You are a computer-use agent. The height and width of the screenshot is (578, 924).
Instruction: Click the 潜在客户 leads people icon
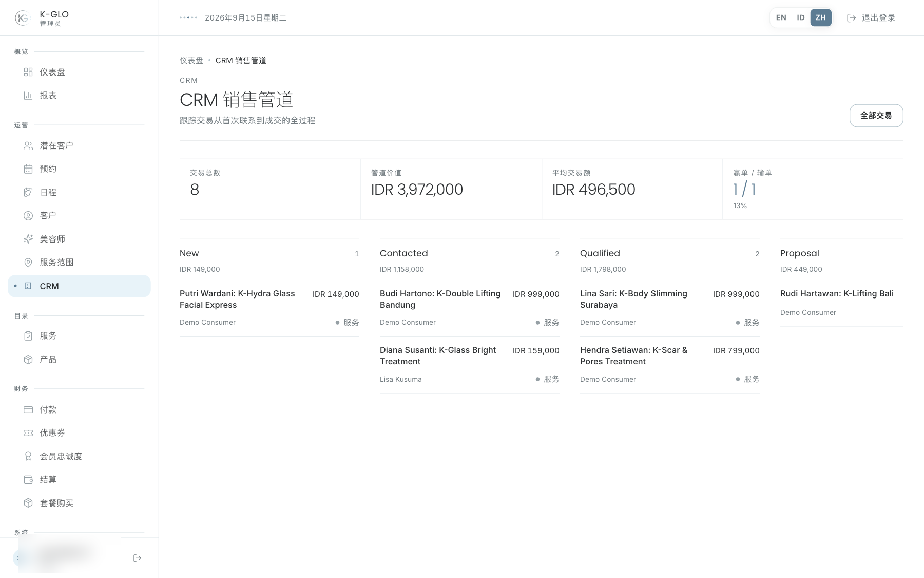(x=28, y=146)
